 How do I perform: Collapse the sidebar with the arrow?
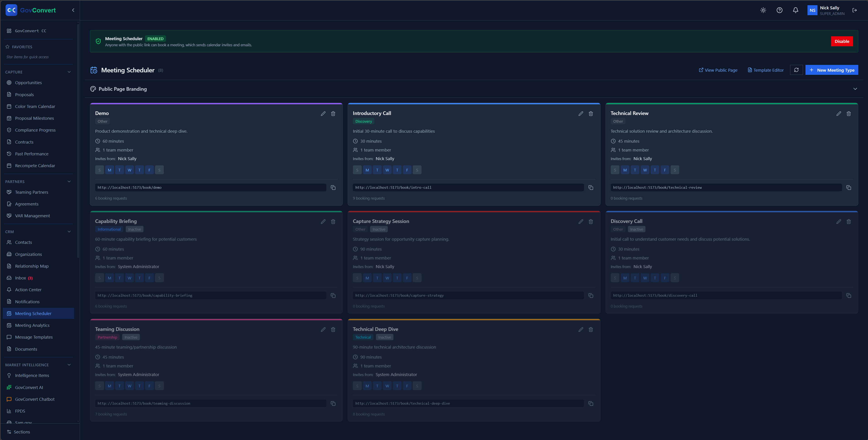point(73,10)
